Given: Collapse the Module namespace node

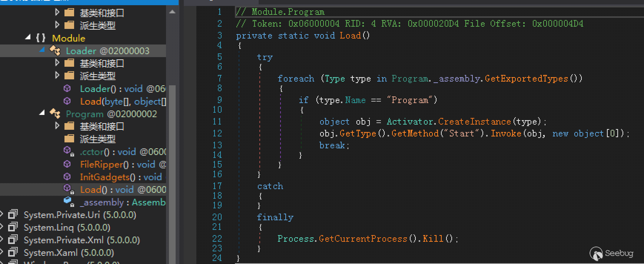Looking at the screenshot, I should [x=28, y=37].
